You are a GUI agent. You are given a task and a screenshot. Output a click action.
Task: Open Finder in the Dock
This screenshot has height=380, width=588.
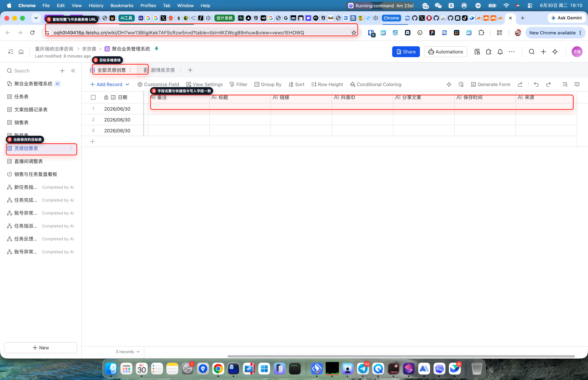coord(111,369)
